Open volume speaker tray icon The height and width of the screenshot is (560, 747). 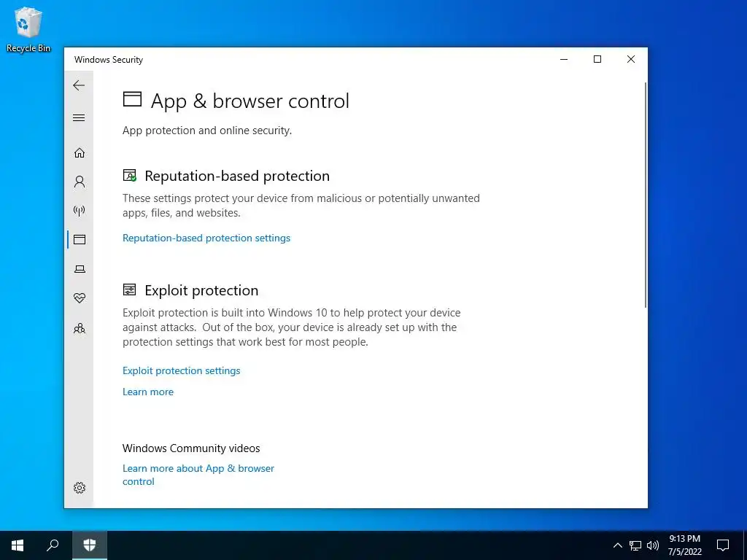click(653, 545)
